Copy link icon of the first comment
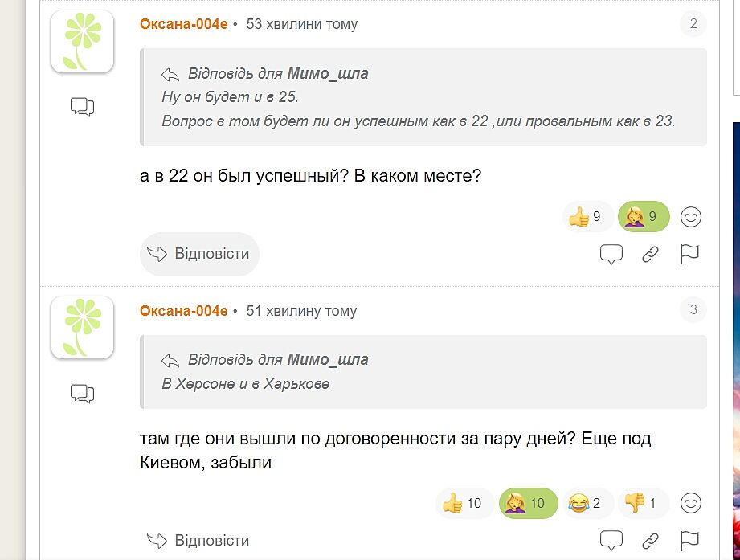The image size is (740, 560). pos(650,255)
